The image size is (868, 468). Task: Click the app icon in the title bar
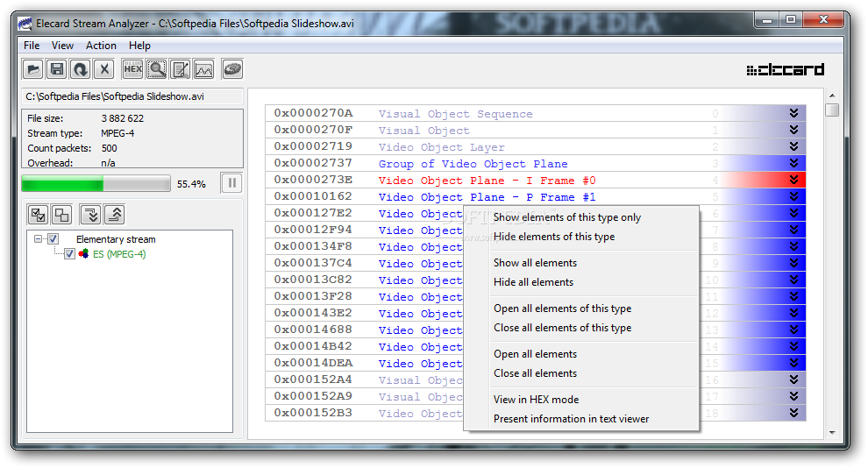coord(25,24)
